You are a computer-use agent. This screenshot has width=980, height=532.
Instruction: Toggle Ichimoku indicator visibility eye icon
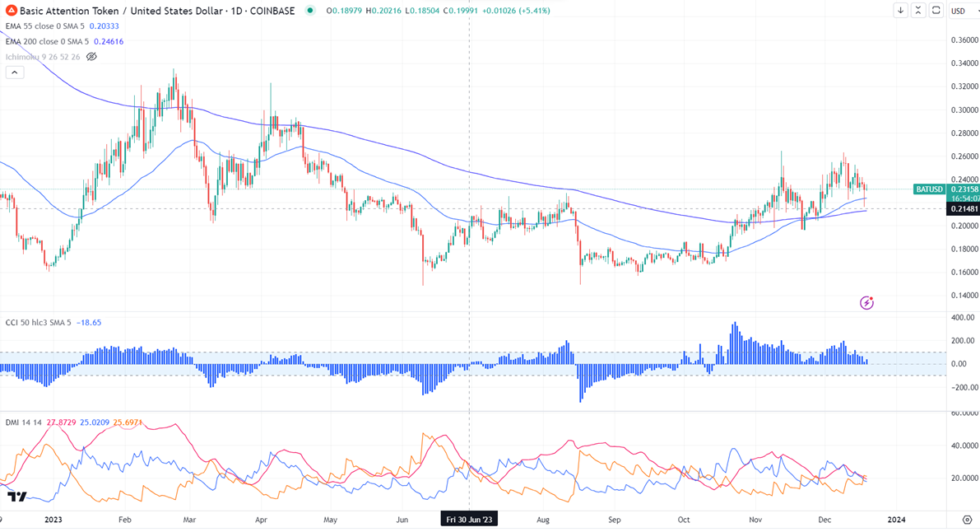pos(91,57)
